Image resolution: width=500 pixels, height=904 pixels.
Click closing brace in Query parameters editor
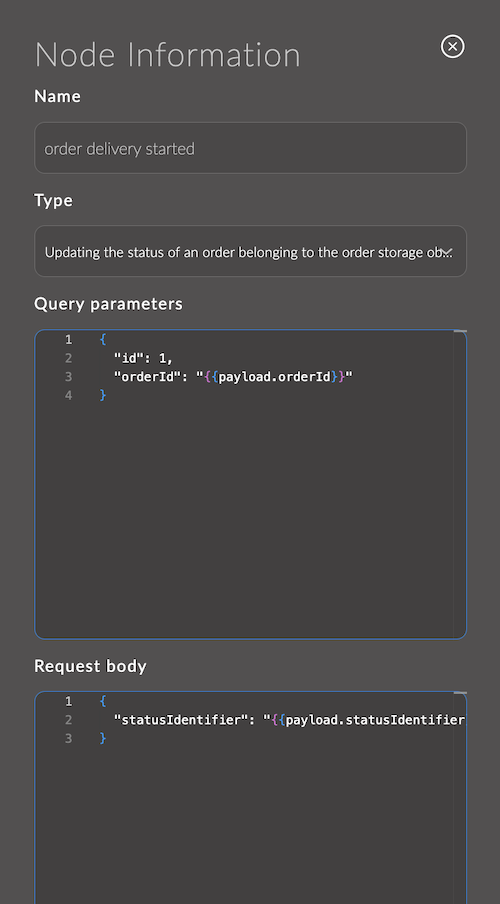point(103,395)
